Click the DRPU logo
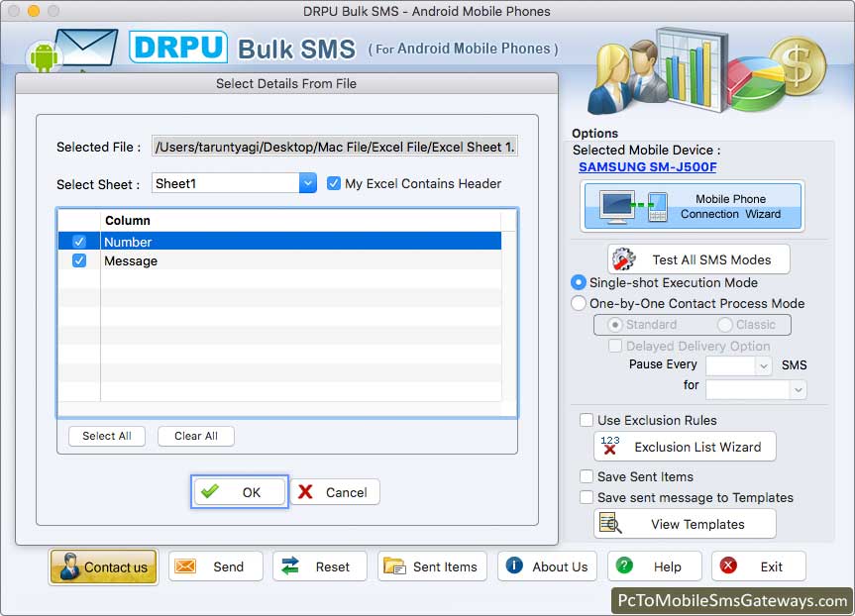The image size is (855, 616). 178,47
